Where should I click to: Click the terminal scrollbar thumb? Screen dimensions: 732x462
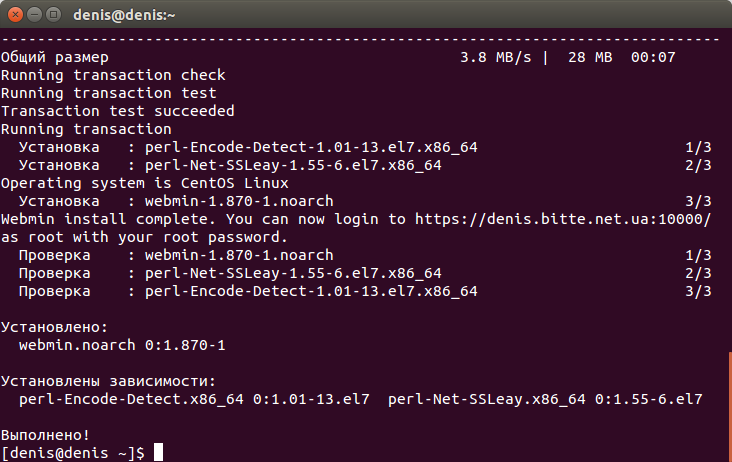(x=730, y=407)
